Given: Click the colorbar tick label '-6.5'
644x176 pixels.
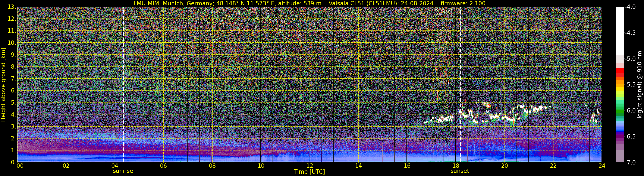Looking at the screenshot, I should coord(630,136).
